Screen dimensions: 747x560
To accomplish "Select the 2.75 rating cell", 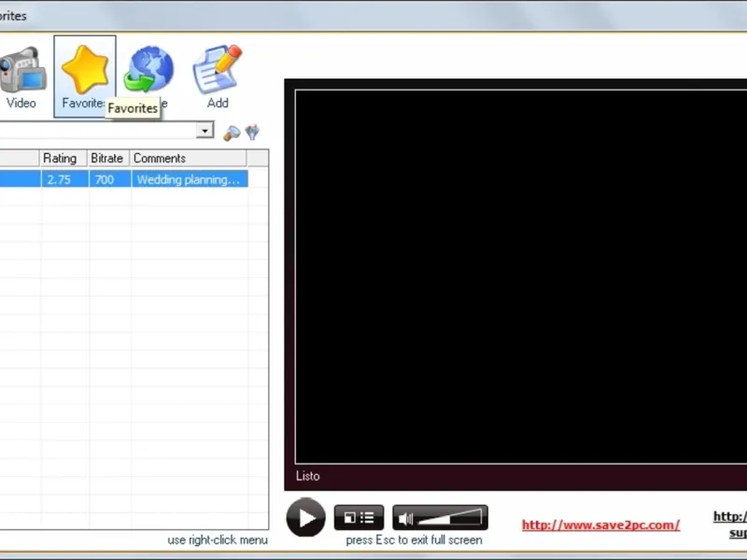I will pos(64,179).
